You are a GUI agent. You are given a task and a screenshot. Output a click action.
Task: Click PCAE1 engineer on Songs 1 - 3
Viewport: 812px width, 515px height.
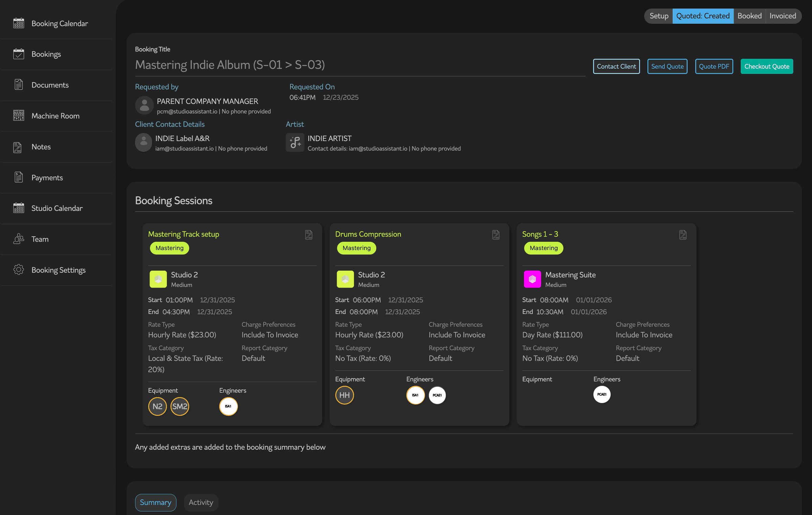point(602,394)
